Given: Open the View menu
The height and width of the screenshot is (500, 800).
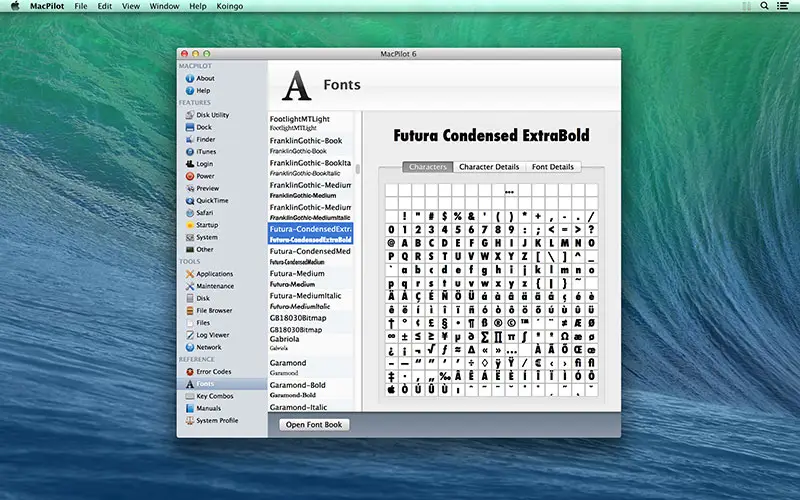Looking at the screenshot, I should point(131,6).
